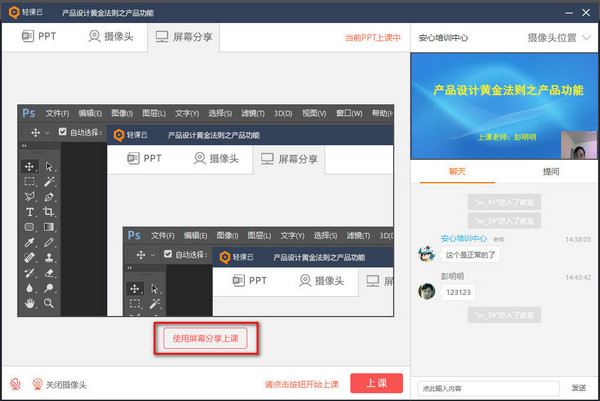Image resolution: width=600 pixels, height=401 pixels.
Task: Collapse the larger Photoshop toolbox with the double-arrow
Action: point(24,146)
